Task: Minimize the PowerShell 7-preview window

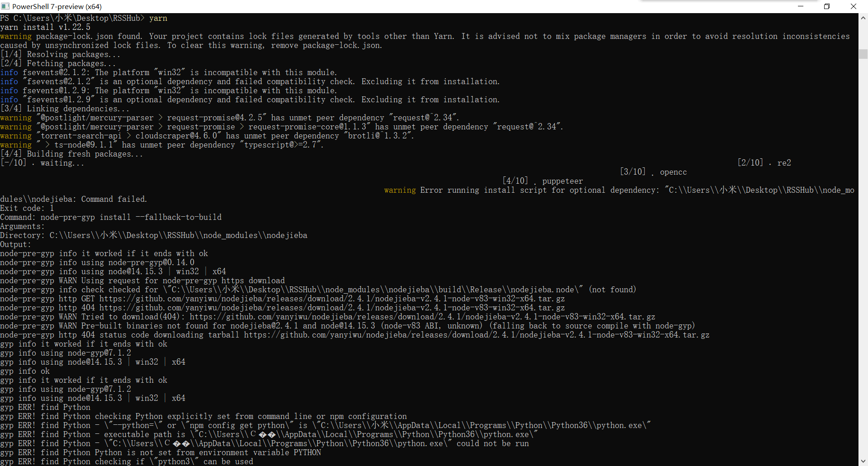Action: pos(801,6)
